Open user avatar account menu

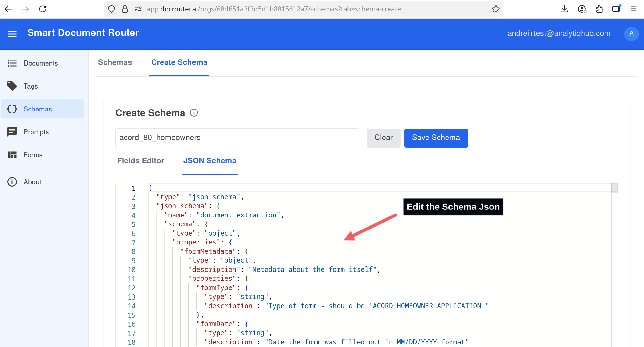point(631,33)
